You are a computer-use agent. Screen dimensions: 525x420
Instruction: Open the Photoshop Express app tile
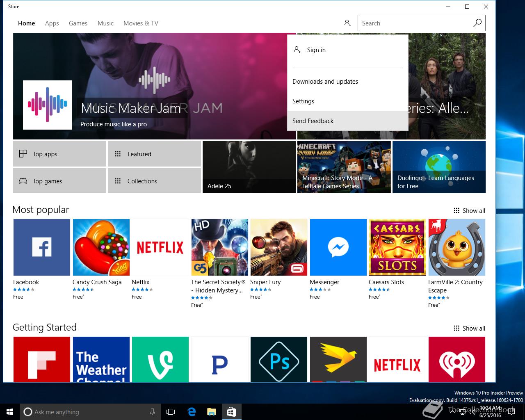click(278, 359)
